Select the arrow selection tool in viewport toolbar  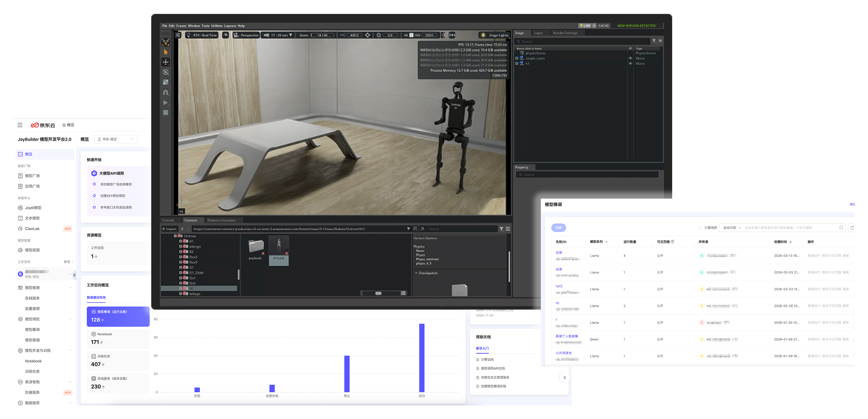point(165,52)
